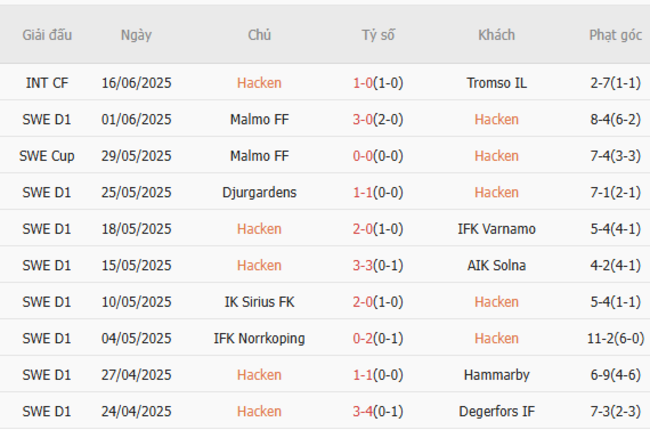This screenshot has height=430, width=650.
Task: Open the IFK Norrkoping team link
Action: (259, 338)
